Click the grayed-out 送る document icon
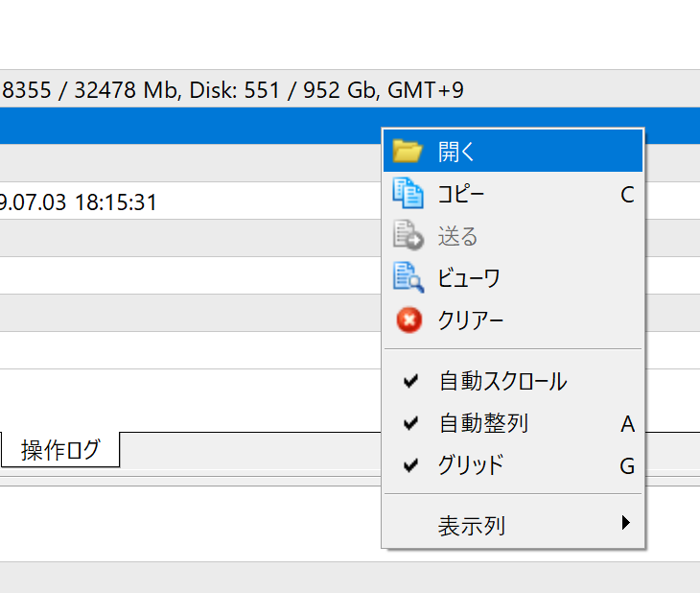Image resolution: width=700 pixels, height=593 pixels. point(408,236)
